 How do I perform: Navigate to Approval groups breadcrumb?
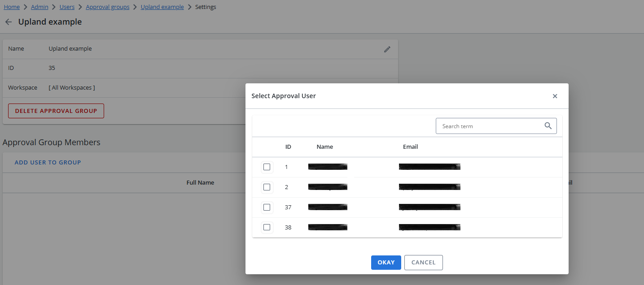(108, 7)
